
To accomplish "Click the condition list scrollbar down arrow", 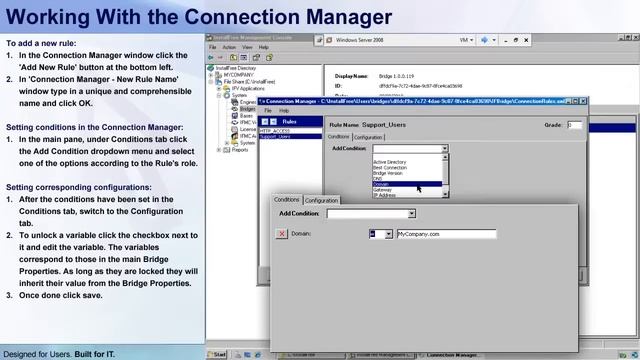I will tap(445, 194).
